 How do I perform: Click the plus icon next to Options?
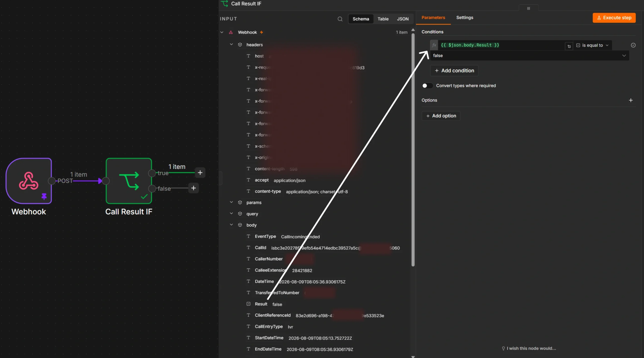click(631, 100)
